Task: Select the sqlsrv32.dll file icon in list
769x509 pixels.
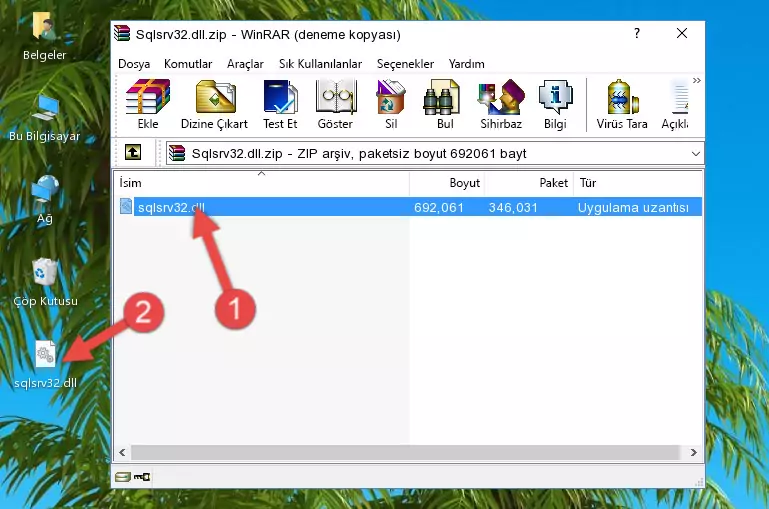Action: click(x=126, y=206)
